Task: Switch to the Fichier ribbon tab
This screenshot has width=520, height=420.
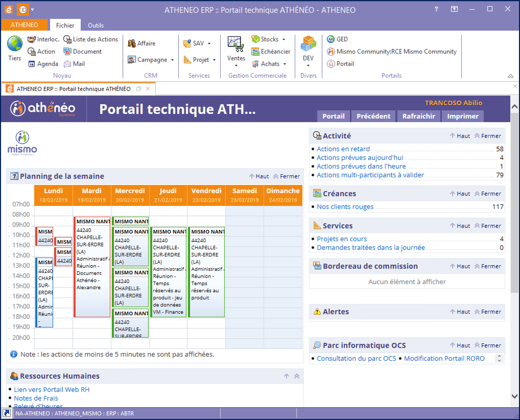Action: pyautogui.click(x=65, y=25)
